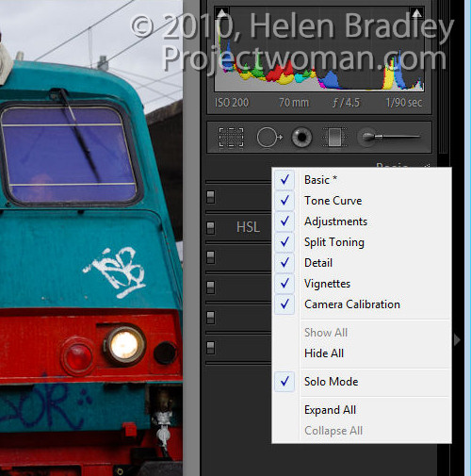Toggle highlight clipping indicator in histogram
This screenshot has height=476, width=471.
(416, 13)
